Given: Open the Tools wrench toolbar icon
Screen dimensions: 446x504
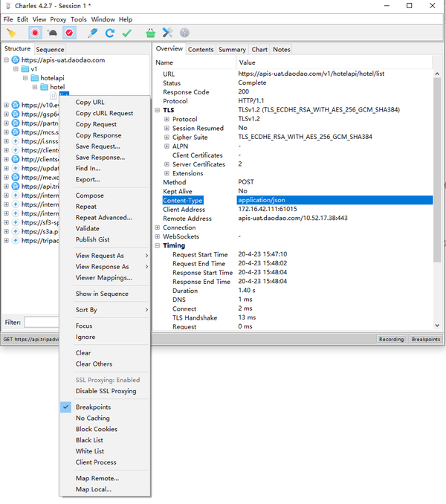Looking at the screenshot, I should point(167,33).
